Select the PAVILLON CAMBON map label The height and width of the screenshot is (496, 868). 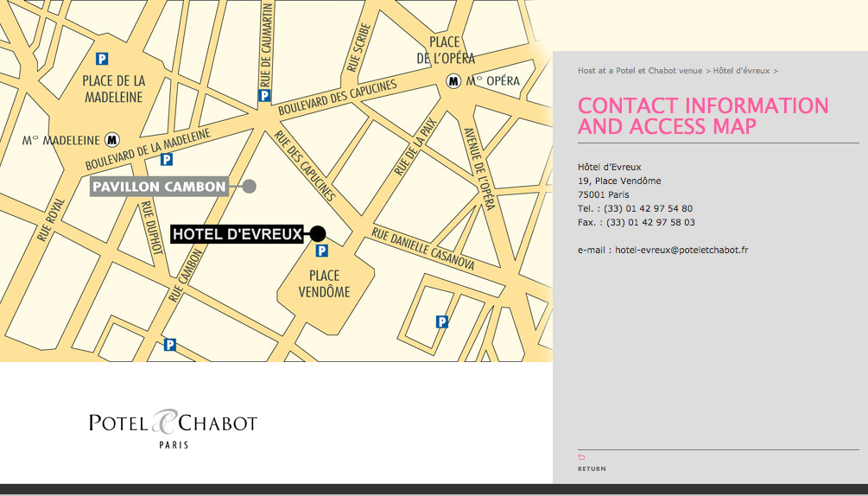tap(160, 187)
